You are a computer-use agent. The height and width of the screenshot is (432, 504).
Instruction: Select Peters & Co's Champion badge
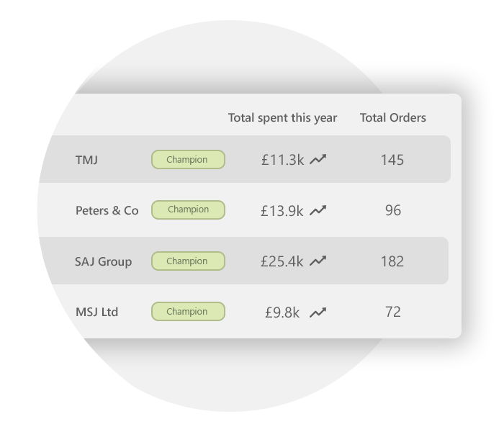pos(188,210)
